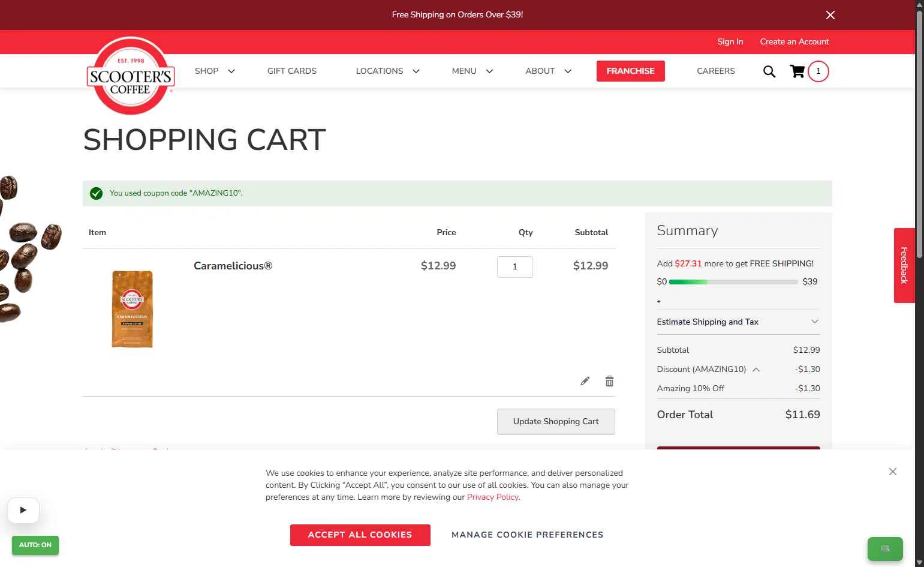Open the Privacy Policy link
Image resolution: width=924 pixels, height=567 pixels.
pyautogui.click(x=493, y=497)
